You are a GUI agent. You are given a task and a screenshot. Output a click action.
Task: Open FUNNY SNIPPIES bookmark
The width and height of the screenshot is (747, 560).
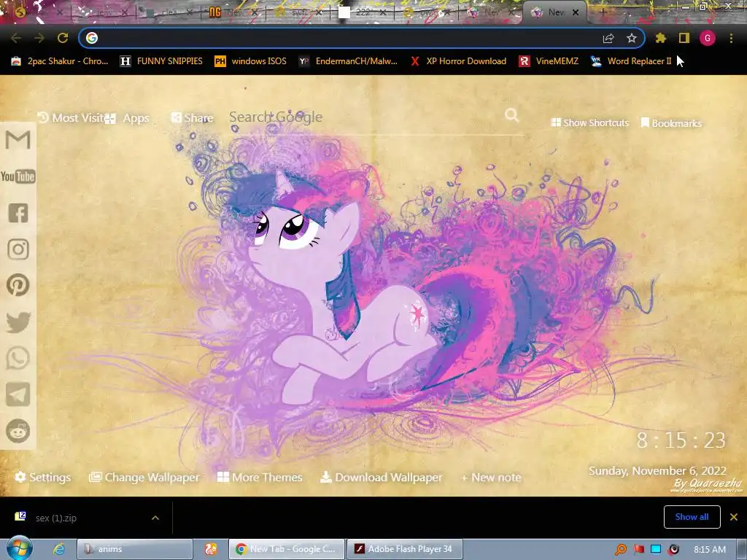161,61
